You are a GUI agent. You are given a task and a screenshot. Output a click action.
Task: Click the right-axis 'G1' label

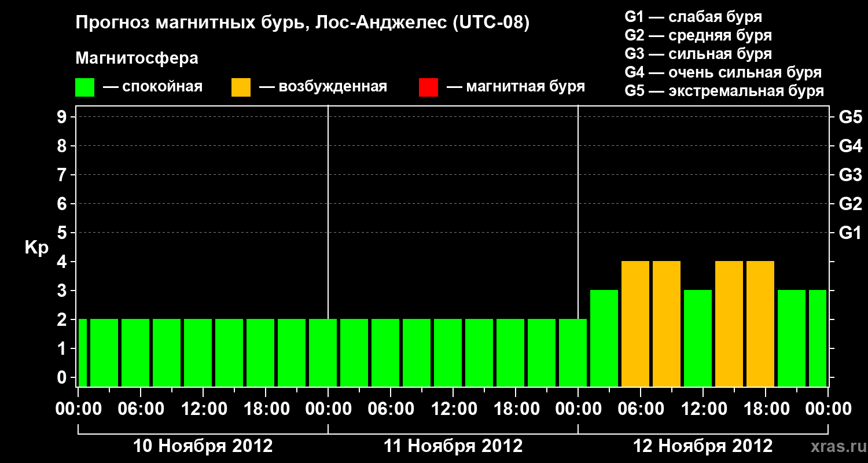click(x=850, y=233)
